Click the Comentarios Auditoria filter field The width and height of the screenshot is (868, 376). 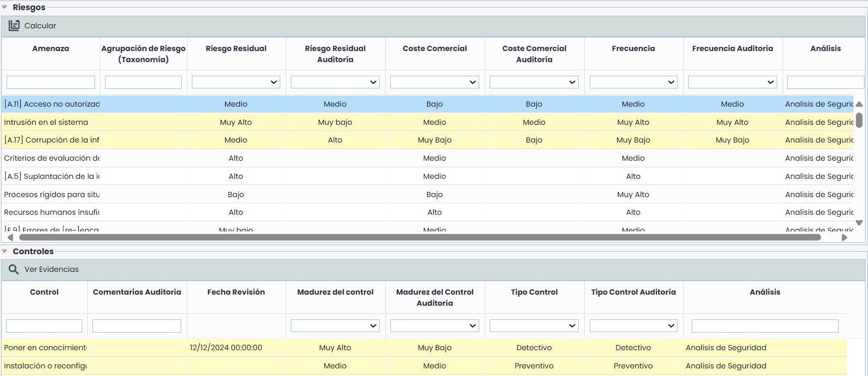click(137, 326)
